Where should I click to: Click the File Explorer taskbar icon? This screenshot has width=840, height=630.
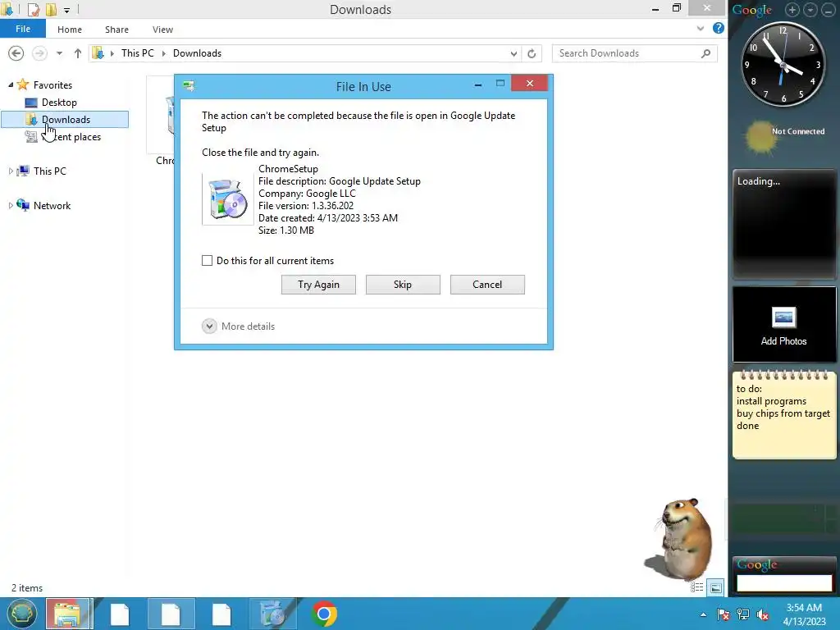[68, 614]
